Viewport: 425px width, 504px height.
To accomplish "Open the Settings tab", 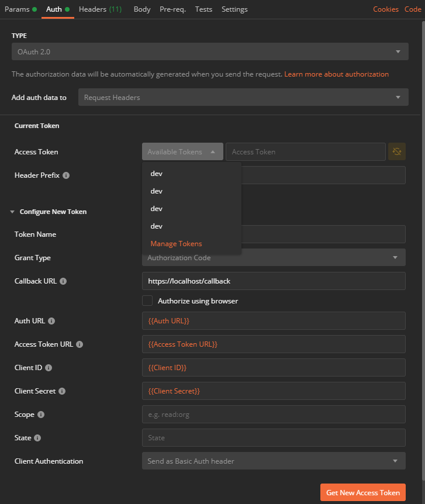I will click(x=234, y=9).
